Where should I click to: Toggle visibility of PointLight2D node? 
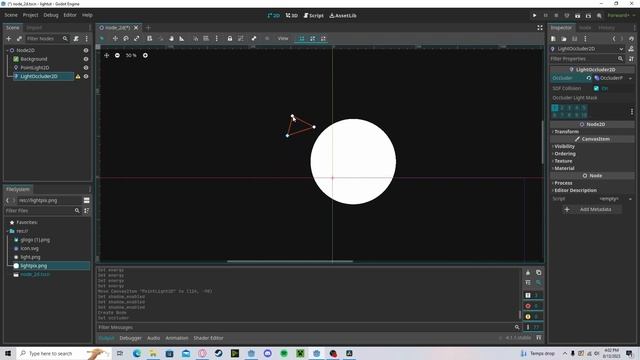point(86,67)
